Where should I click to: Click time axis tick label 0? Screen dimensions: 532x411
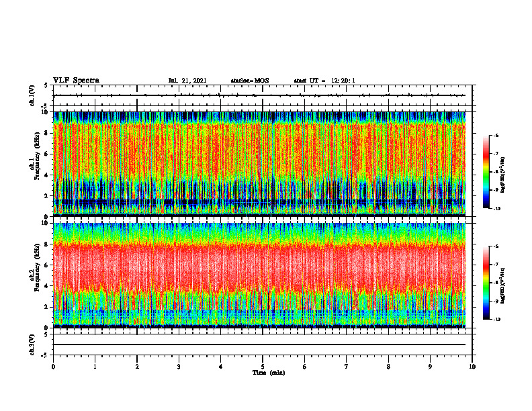[x=53, y=367]
